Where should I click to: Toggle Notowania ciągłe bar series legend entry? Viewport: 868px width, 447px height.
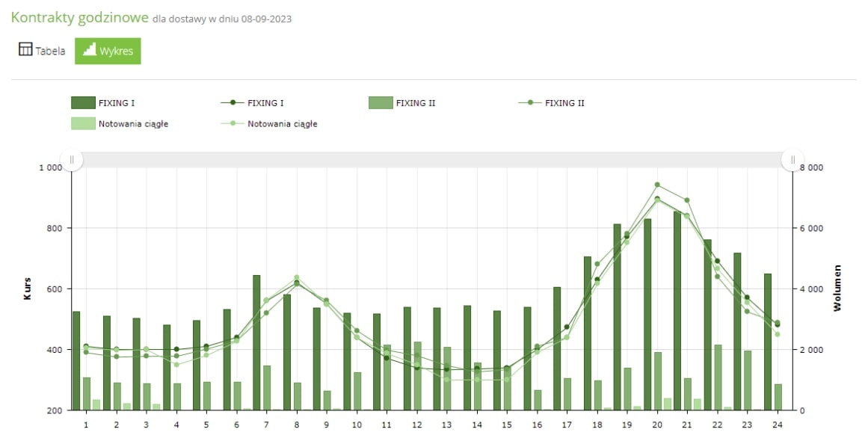point(83,124)
